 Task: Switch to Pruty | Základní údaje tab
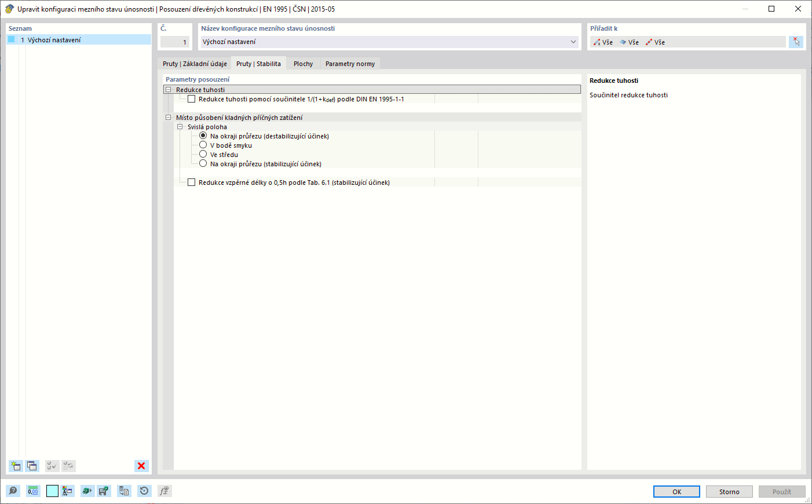[195, 64]
